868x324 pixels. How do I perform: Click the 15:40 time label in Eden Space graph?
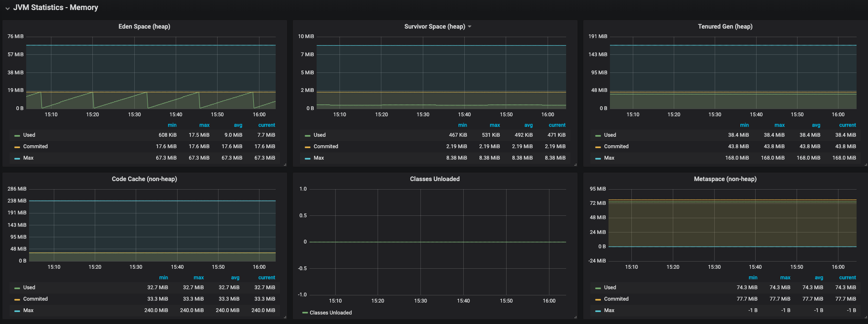176,115
